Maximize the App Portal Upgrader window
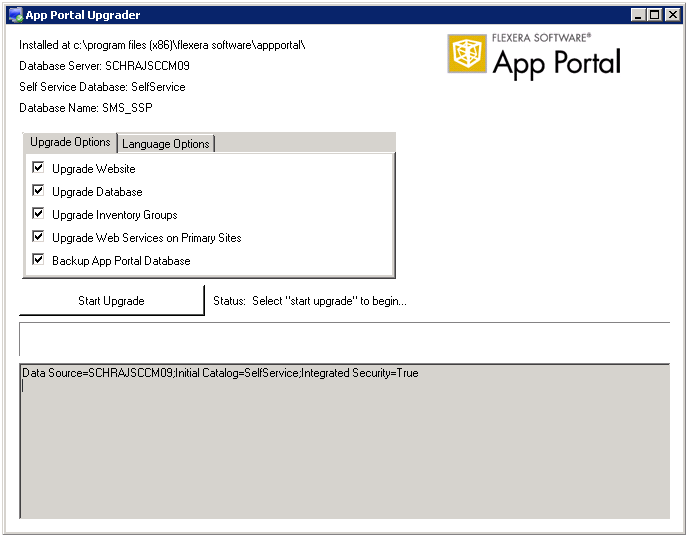 tap(654, 15)
